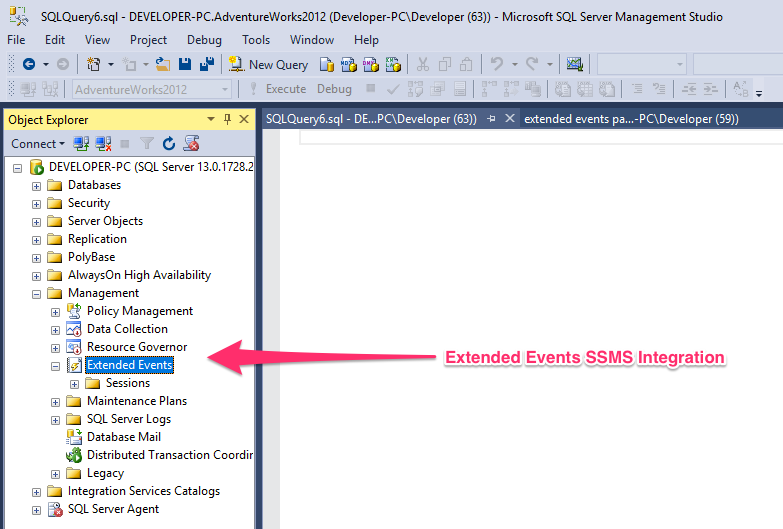The height and width of the screenshot is (529, 783).
Task: Save the current query with the disk icon
Action: tap(185, 64)
